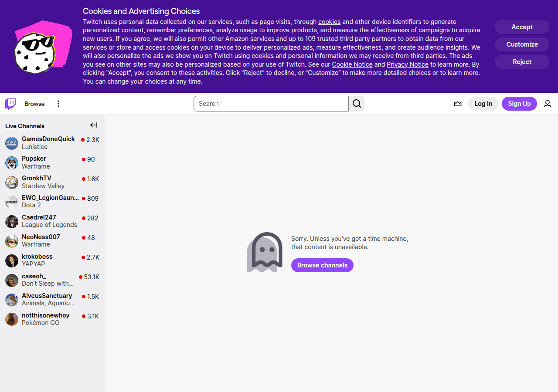
Task: Click the cookie mascot illustration
Action: [x=43, y=47]
